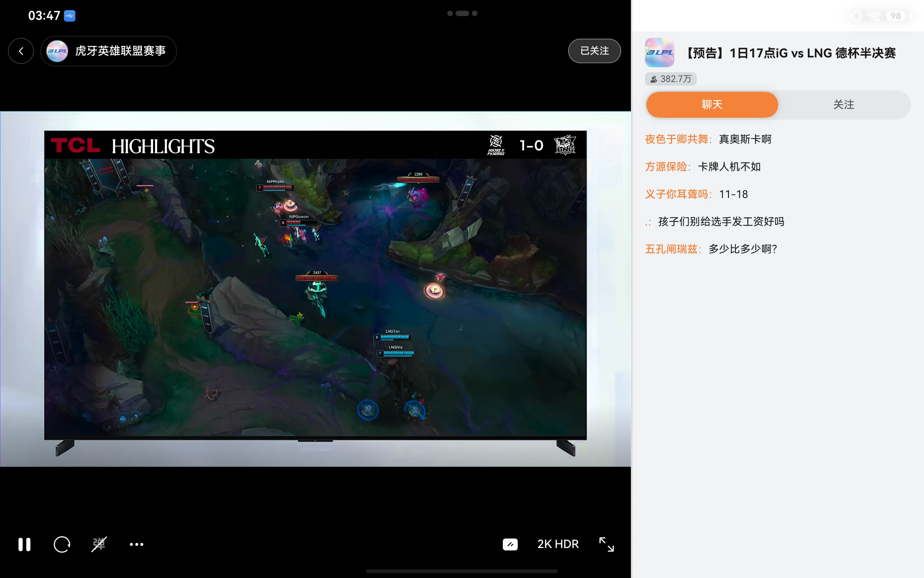Open the LPL room icon

659,53
